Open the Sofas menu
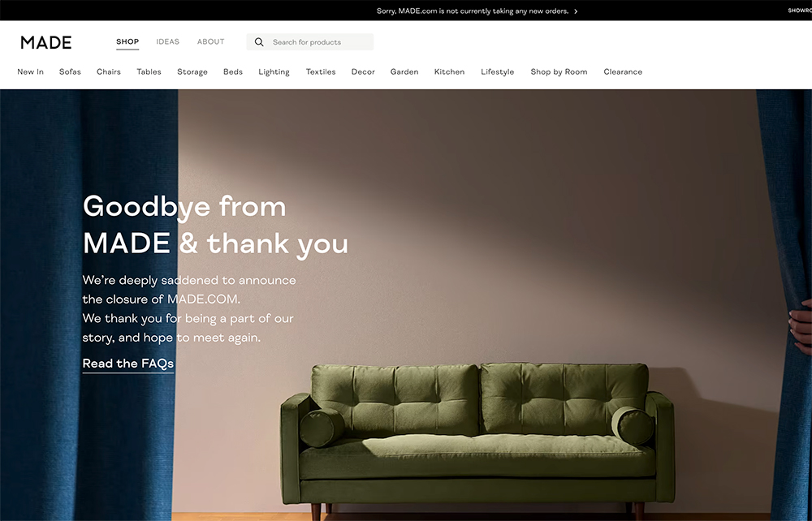The width and height of the screenshot is (812, 521). 70,72
